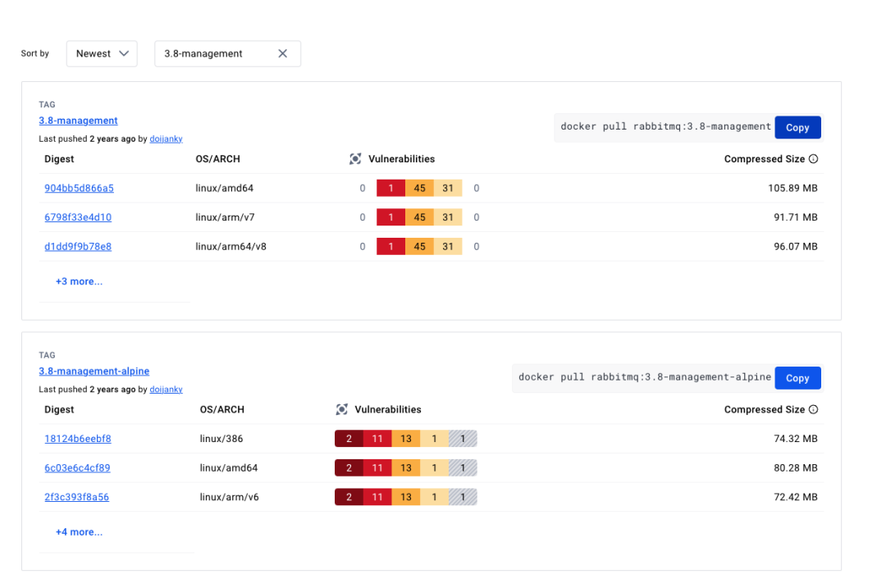Viewport: 886px width, 588px height.
Task: Click Compressed Size info icon in 3.8-management card
Action: (813, 159)
